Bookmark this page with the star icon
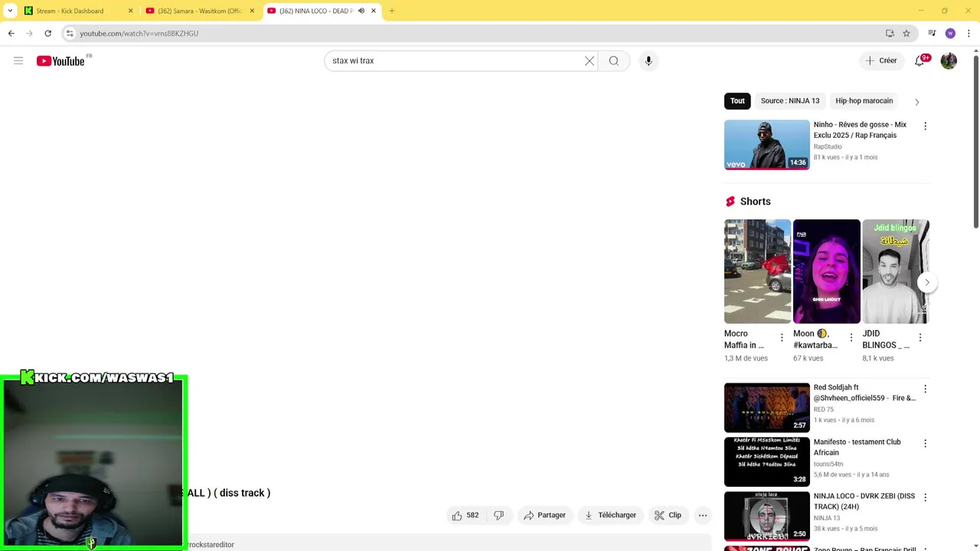Screen dimensions: 980x551 click(x=906, y=33)
